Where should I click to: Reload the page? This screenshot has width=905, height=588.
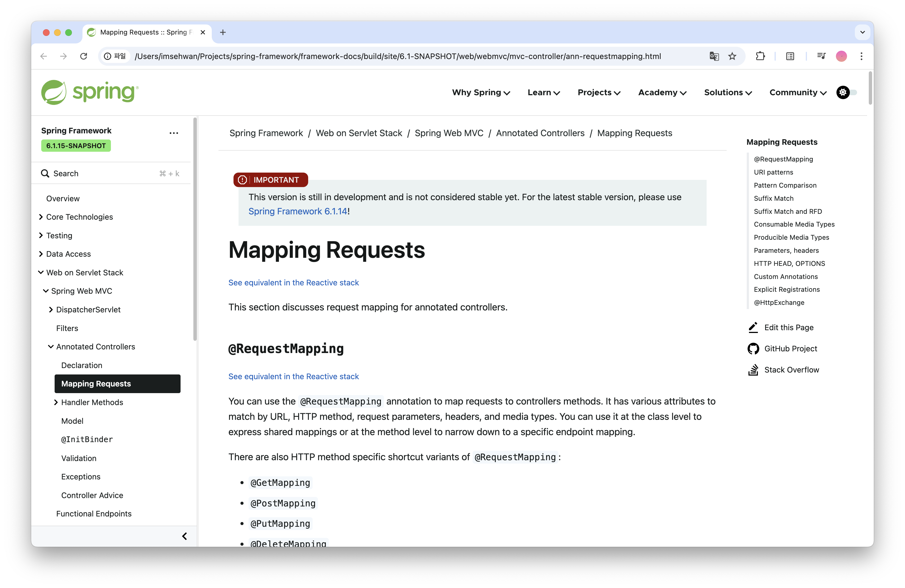tap(84, 56)
